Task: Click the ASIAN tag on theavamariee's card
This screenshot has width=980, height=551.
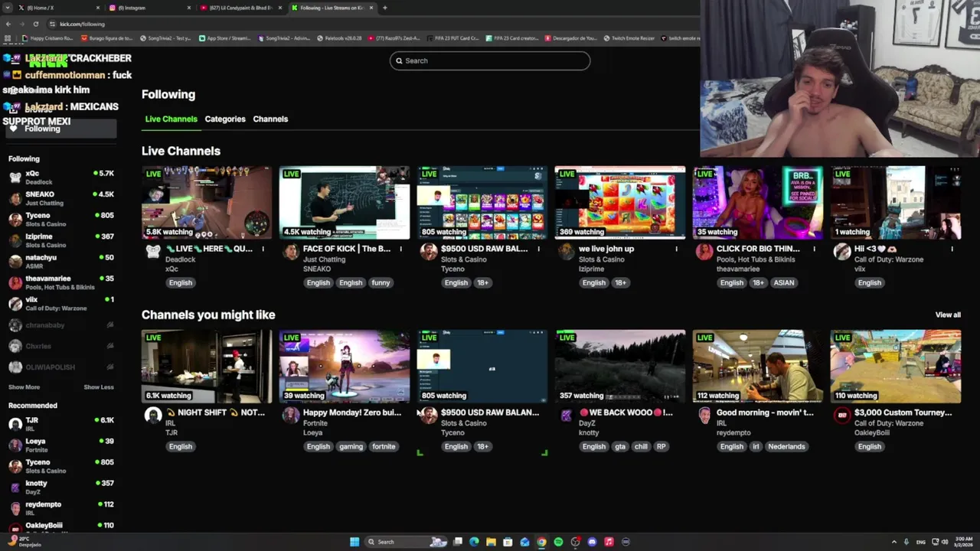Action: (x=784, y=282)
